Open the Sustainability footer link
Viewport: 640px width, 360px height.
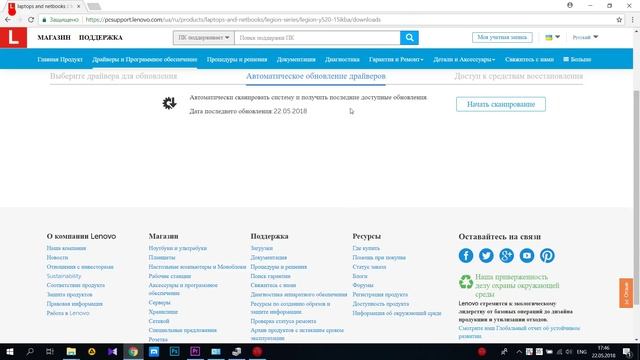coord(64,276)
